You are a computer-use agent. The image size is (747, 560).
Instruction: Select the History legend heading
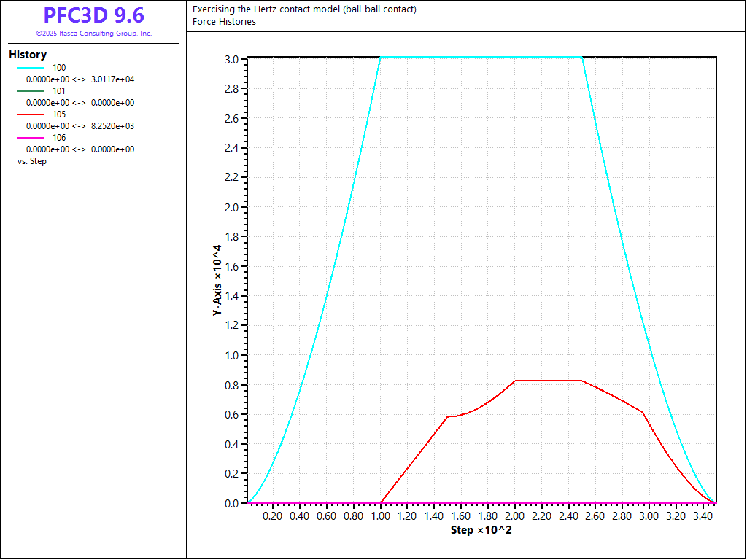click(x=28, y=55)
